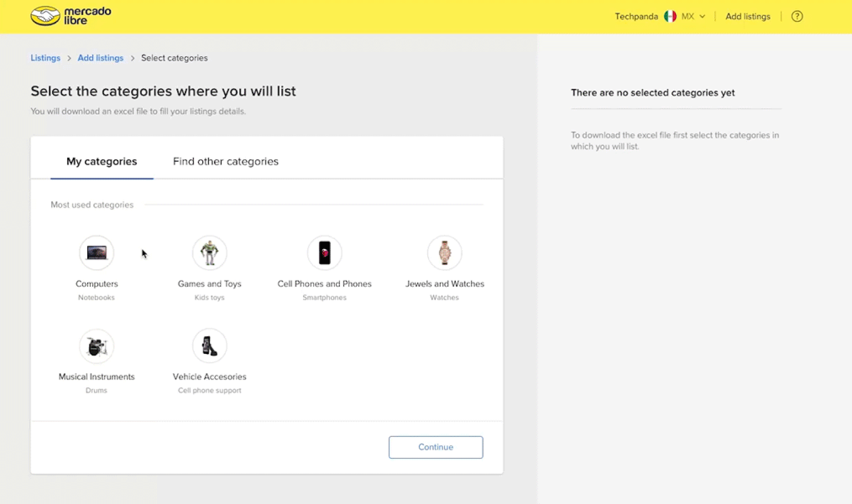Image resolution: width=852 pixels, height=504 pixels.
Task: Select the Jewels and Watches icon
Action: tap(445, 252)
